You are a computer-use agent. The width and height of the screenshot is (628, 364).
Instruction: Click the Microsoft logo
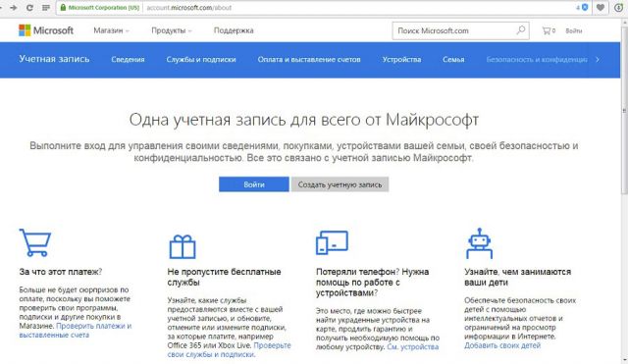pos(46,30)
